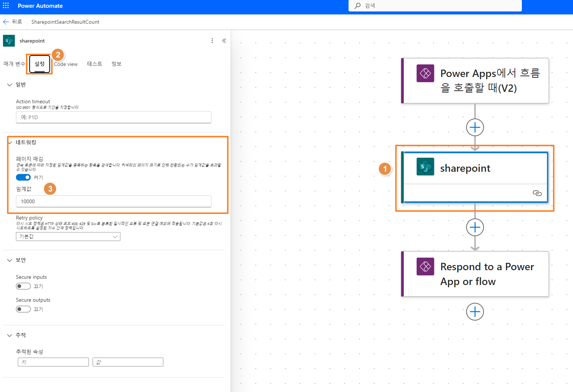Click the sharepoint action card icon

coord(425,167)
